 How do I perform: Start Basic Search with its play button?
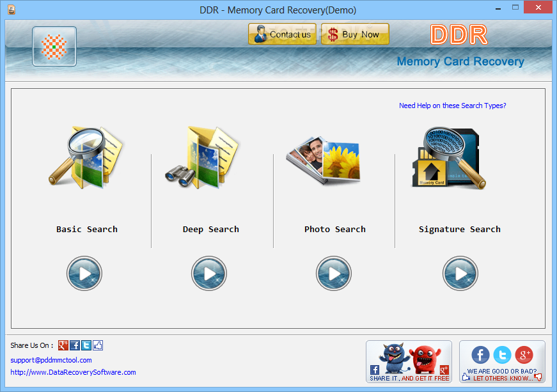coord(84,274)
